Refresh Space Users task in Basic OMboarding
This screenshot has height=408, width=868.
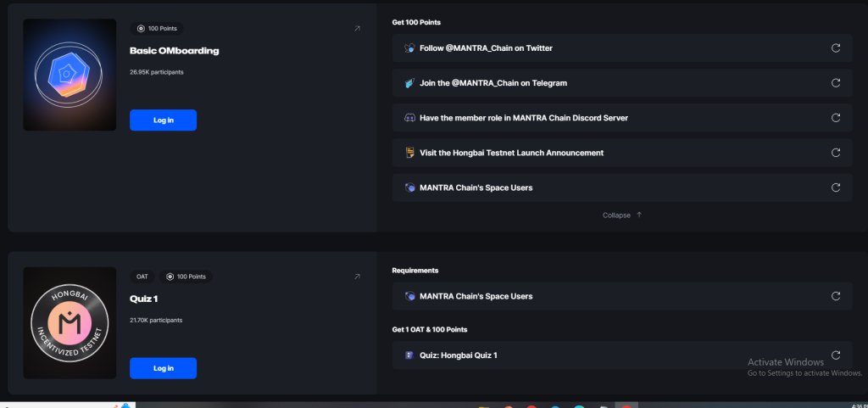click(x=836, y=187)
